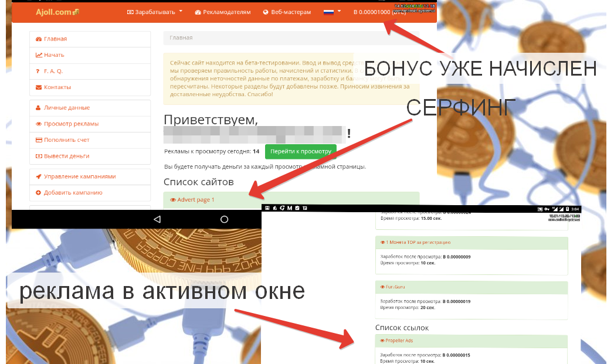
Task: Click the card icon beside Пополнить счет
Action: (x=39, y=140)
